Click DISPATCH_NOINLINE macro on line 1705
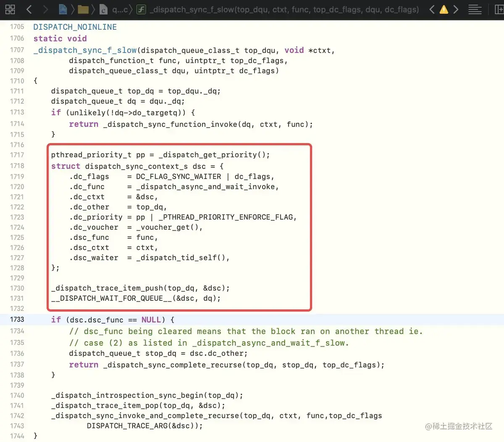 [75, 27]
